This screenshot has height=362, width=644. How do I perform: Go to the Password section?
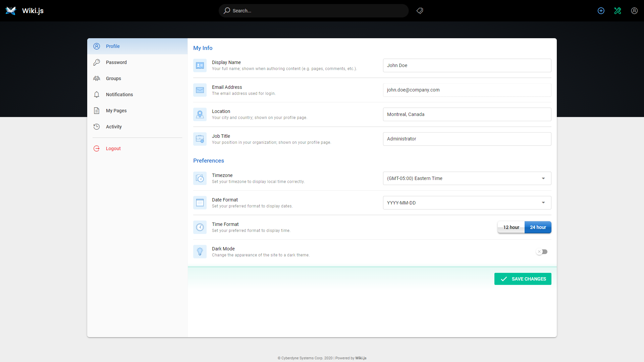[x=138, y=62]
